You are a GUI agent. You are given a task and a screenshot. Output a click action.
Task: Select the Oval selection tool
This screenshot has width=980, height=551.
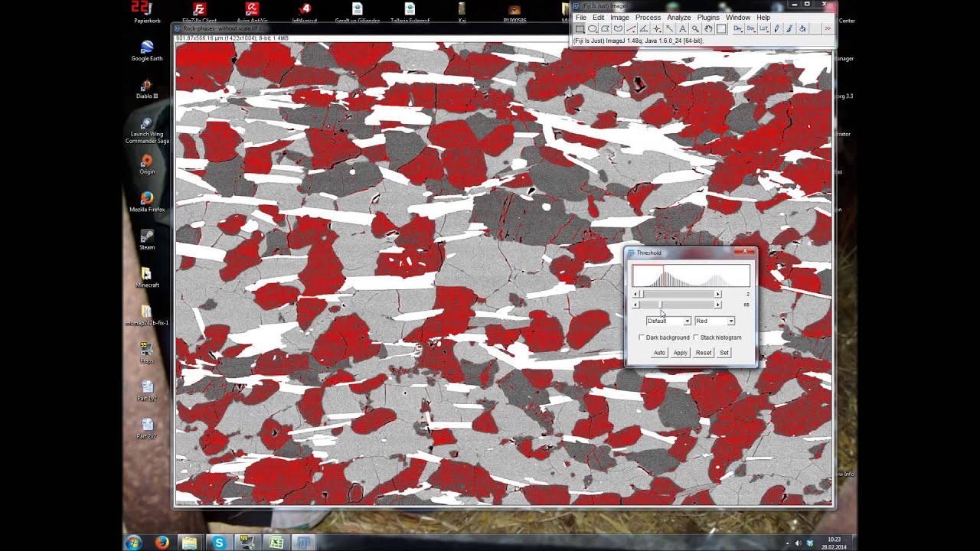[x=593, y=28]
